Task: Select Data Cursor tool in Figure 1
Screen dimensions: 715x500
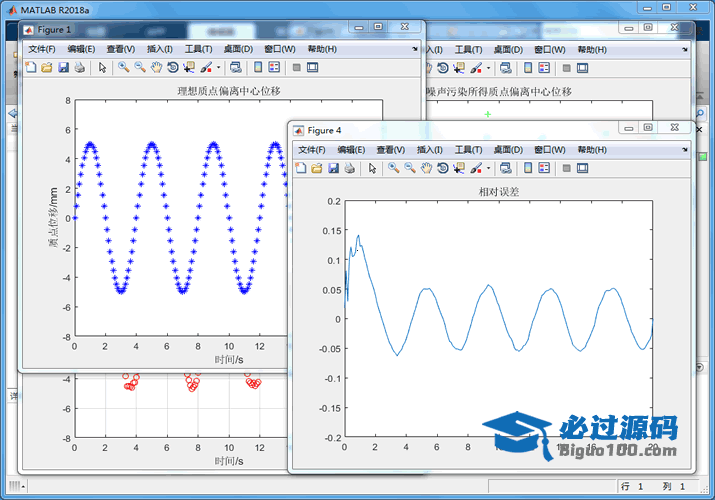Action: click(189, 67)
